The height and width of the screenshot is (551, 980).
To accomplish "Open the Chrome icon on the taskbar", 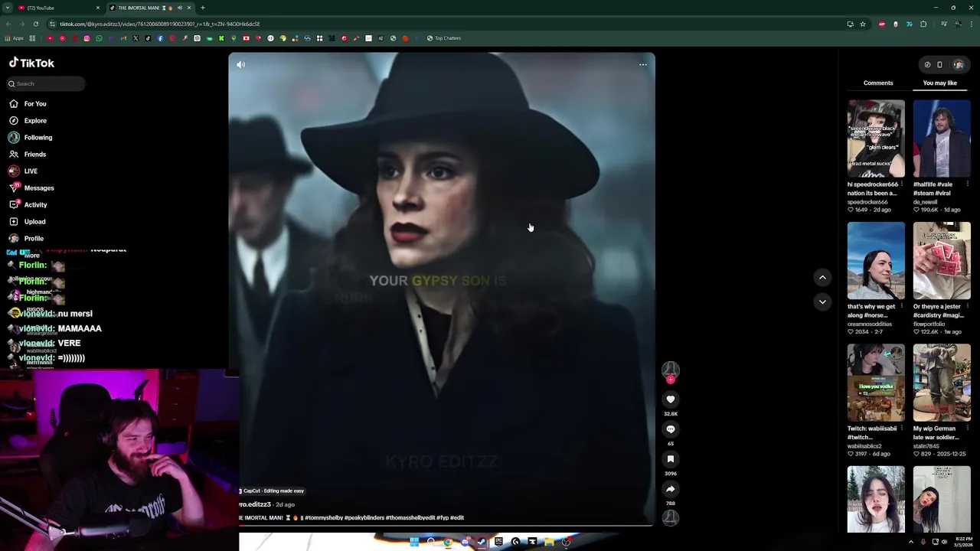I will [448, 542].
